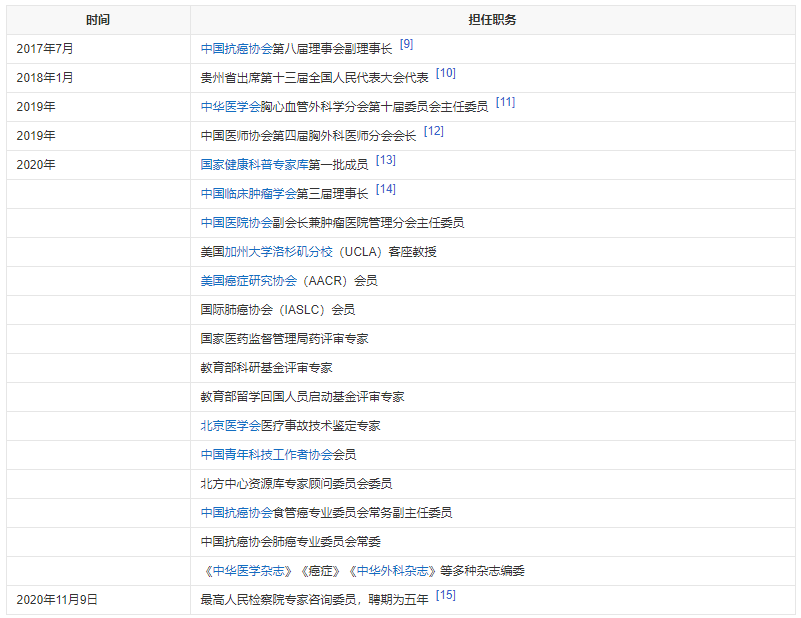Open the 中华外科杂志 link
Image resolution: width=801 pixels, height=618 pixels.
392,571
